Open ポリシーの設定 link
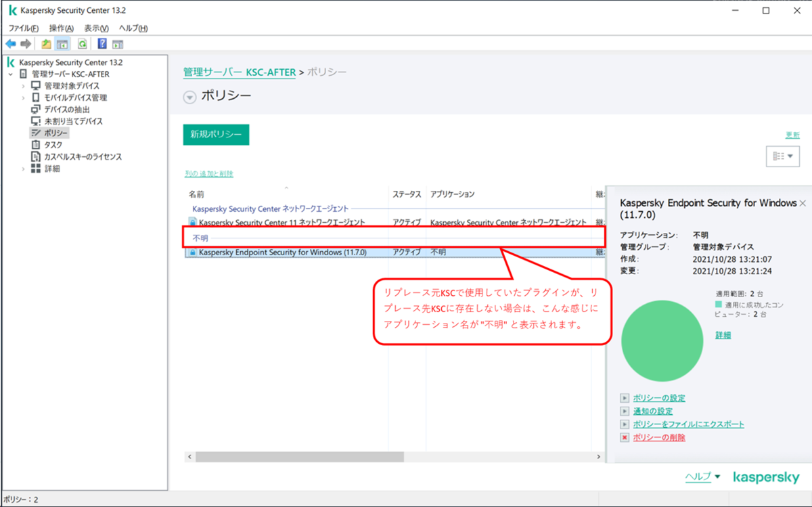Viewport: 812px width, 507px height. click(659, 398)
